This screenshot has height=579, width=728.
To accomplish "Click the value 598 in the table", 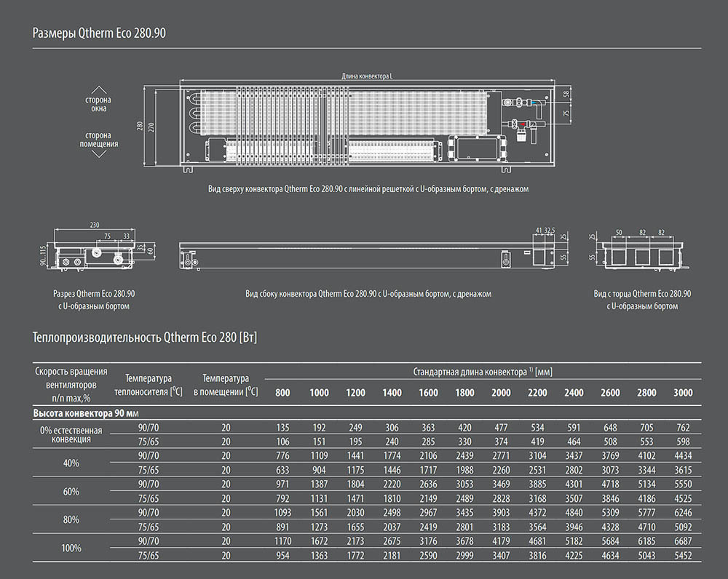I will (683, 442).
